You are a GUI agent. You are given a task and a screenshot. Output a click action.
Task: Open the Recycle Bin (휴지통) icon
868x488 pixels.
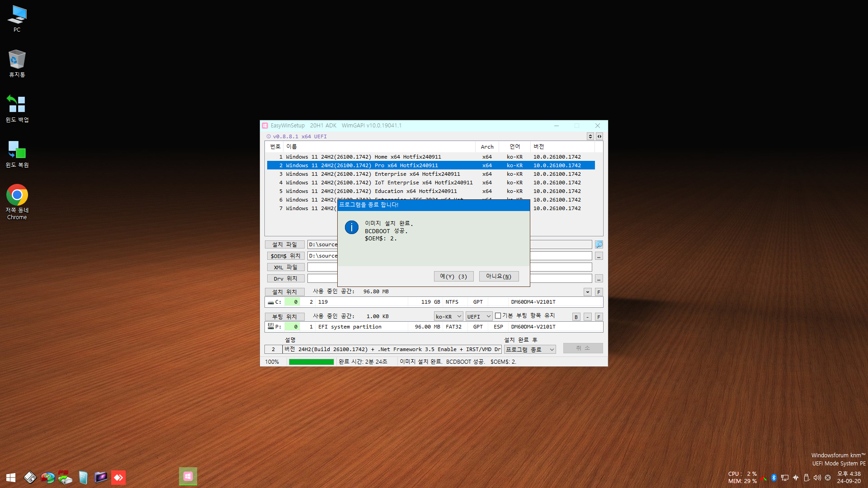17,63
